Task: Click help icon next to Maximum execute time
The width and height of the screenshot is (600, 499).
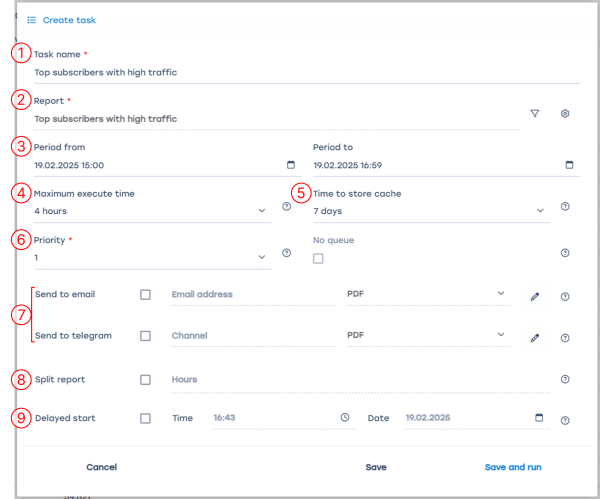Action: coord(286,207)
